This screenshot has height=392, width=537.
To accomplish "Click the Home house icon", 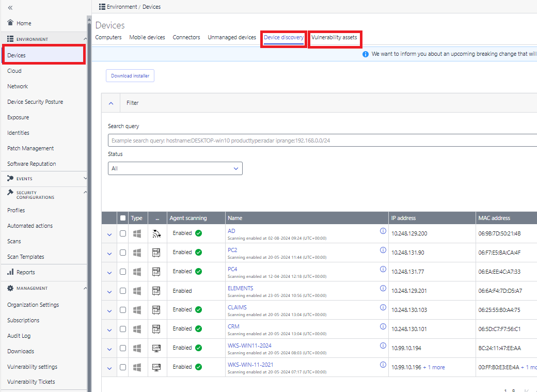I will 11,23.
